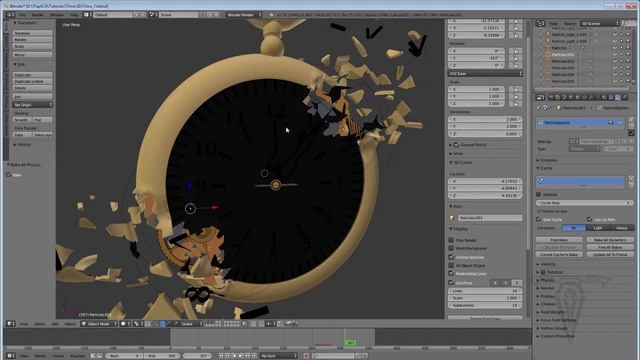Click the screen layout browse icon
Viewport: 640px width, 360px height.
click(87, 15)
